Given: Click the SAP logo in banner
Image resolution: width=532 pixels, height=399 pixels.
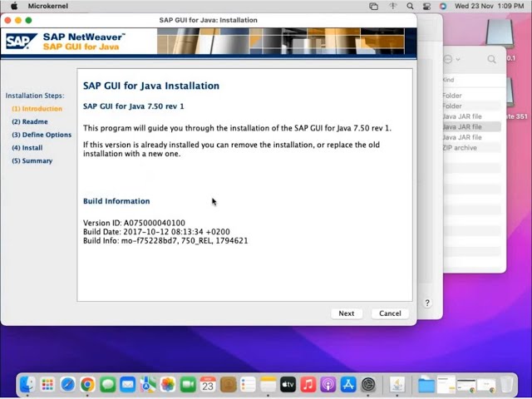Looking at the screenshot, I should [x=22, y=42].
